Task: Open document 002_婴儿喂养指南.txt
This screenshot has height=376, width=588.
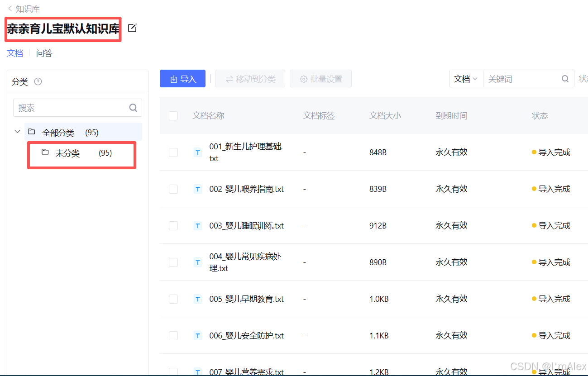Action: click(x=247, y=189)
